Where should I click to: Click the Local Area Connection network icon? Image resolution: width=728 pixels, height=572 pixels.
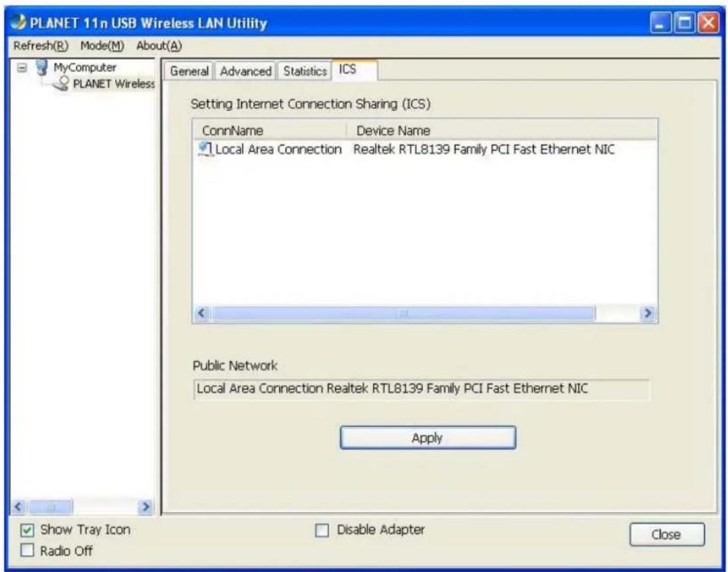click(205, 149)
